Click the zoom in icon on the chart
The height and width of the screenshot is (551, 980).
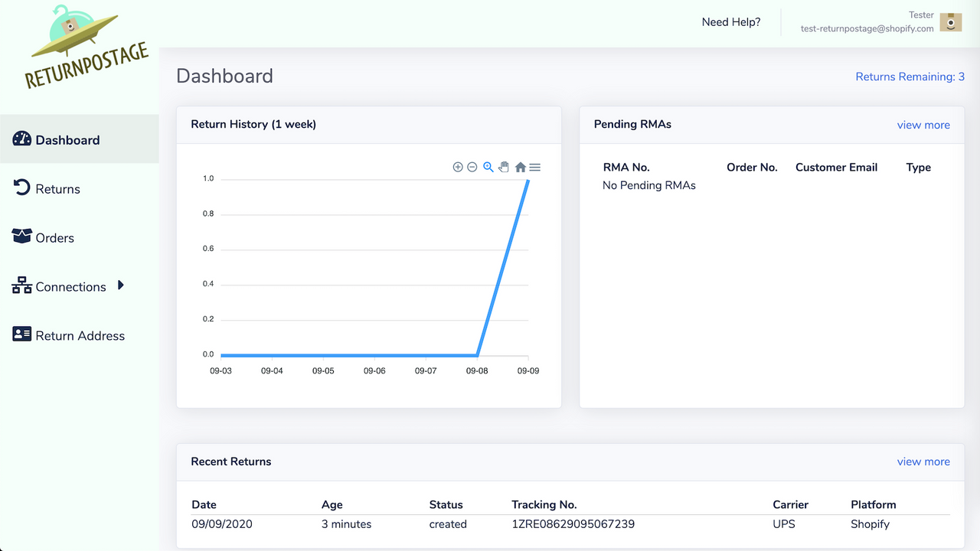coord(458,167)
